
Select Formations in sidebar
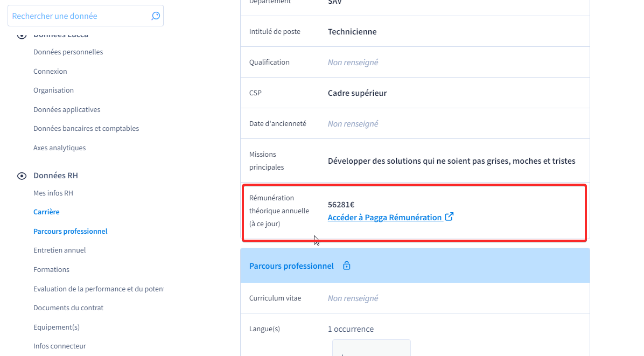[51, 269]
